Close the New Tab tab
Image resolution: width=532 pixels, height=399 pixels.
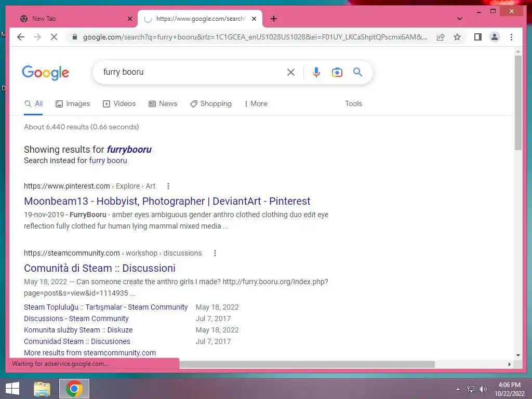(129, 19)
